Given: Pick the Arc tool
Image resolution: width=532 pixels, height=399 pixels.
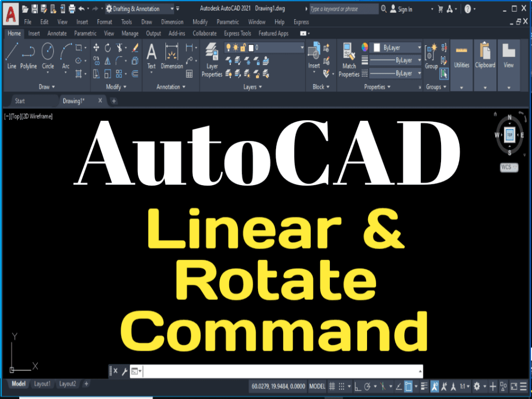Looking at the screenshot, I should pos(66,56).
